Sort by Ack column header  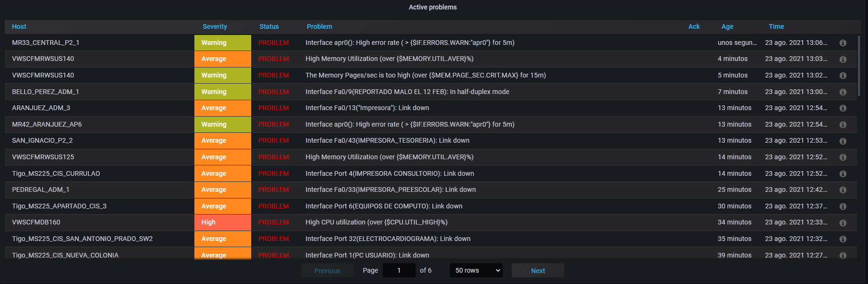[694, 26]
